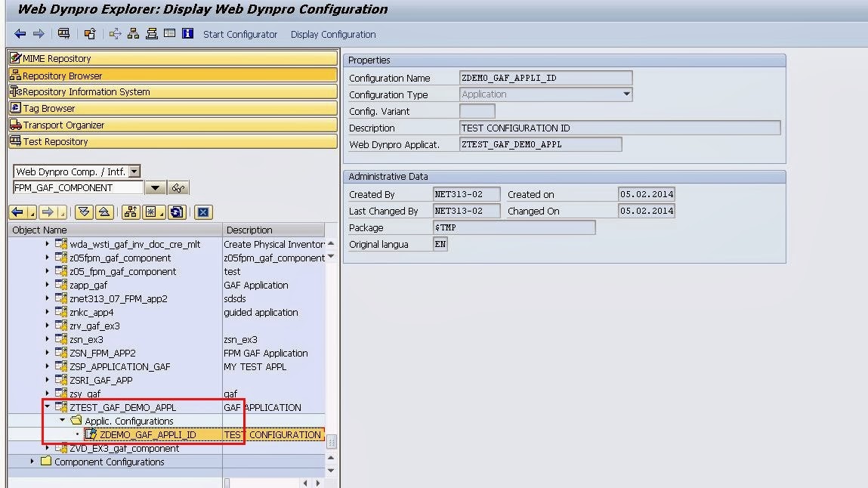The height and width of the screenshot is (488, 868).
Task: Start Configurator from the toolbar
Action: [240, 34]
